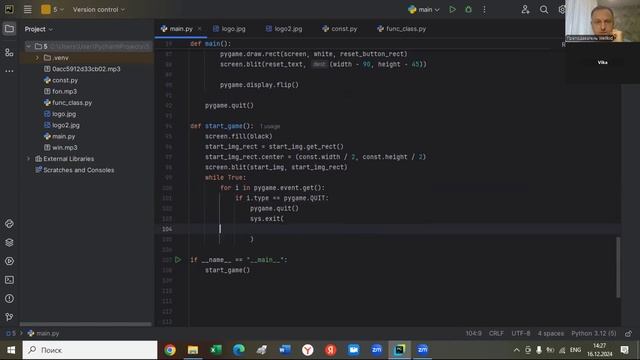Click main.py breadcrumb in the status bar

point(43,333)
